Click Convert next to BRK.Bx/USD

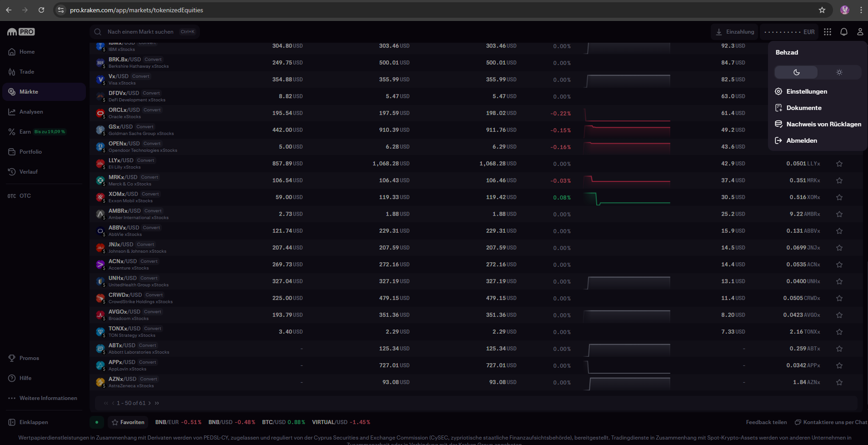click(153, 60)
